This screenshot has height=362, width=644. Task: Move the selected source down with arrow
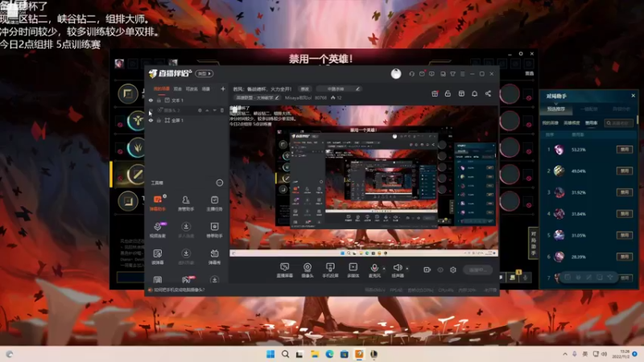coord(215,110)
